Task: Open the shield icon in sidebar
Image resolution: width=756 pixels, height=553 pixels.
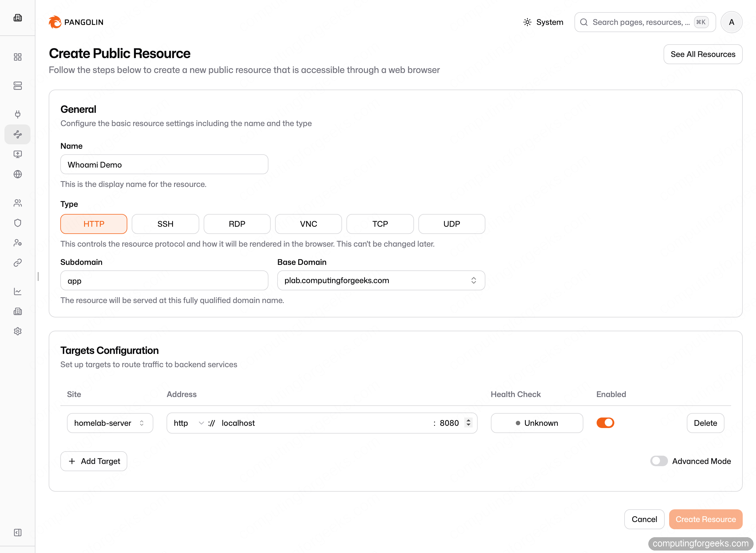Action: [x=17, y=223]
